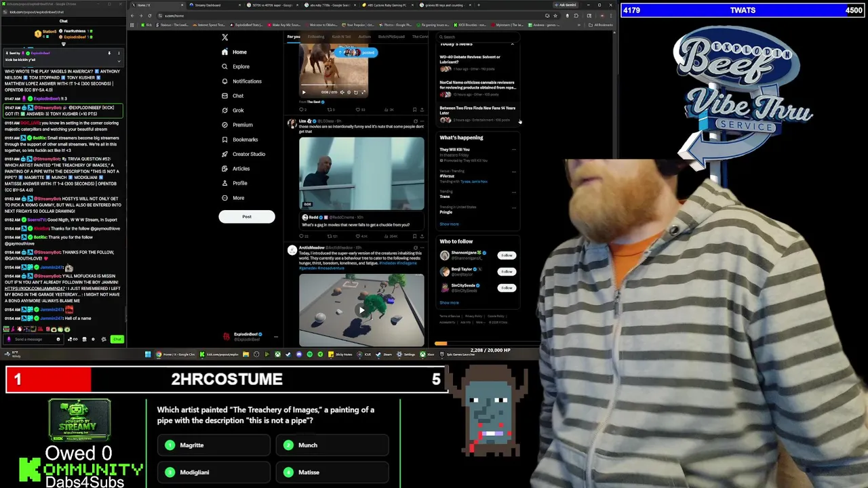Open More menu in X sidebar

click(x=233, y=198)
